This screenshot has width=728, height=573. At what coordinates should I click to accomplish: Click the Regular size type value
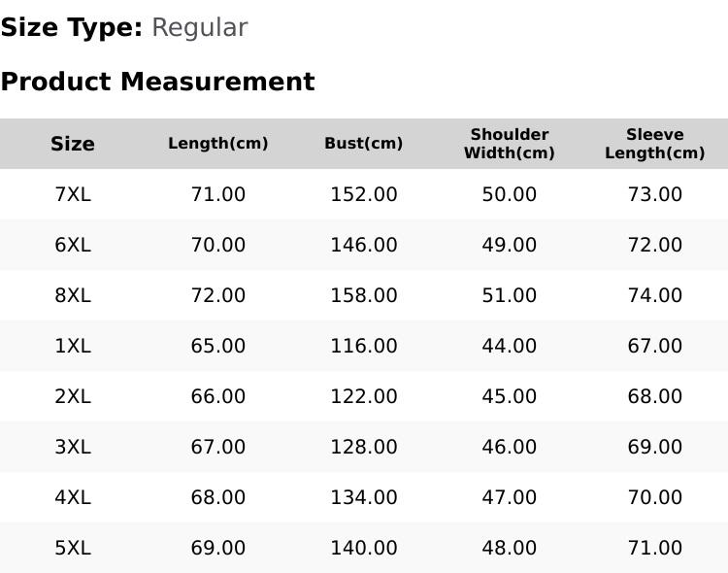[x=200, y=28]
